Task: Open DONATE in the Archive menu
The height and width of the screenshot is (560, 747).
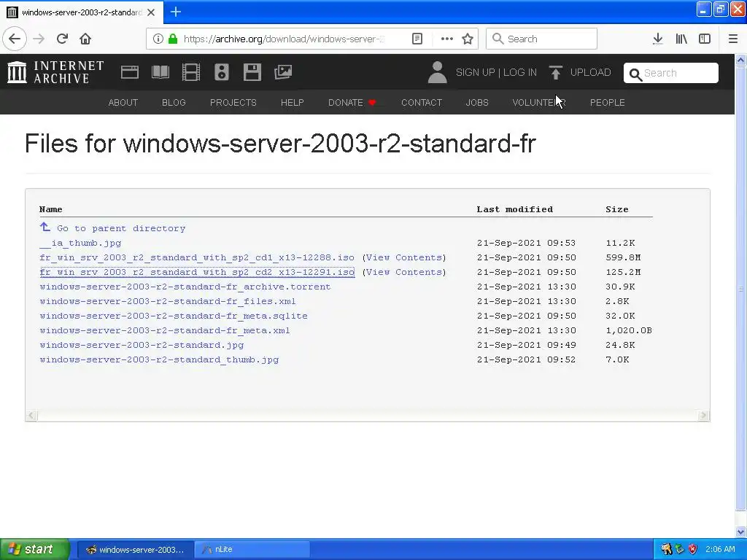Action: pos(352,102)
